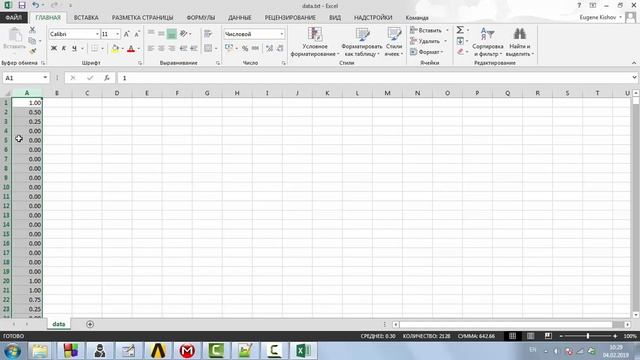Image resolution: width=640 pixels, height=360 pixels.
Task: Switch to the ВИД tab
Action: (x=335, y=18)
